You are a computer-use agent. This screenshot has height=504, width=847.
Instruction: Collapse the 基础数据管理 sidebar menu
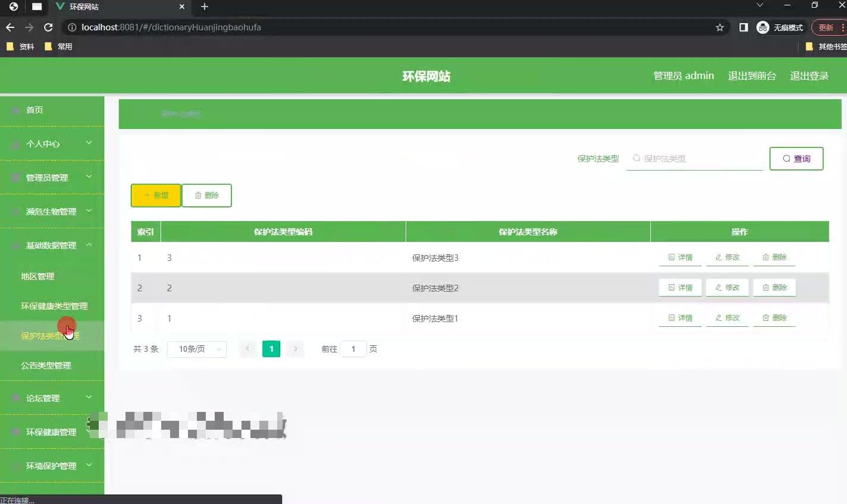pos(52,245)
